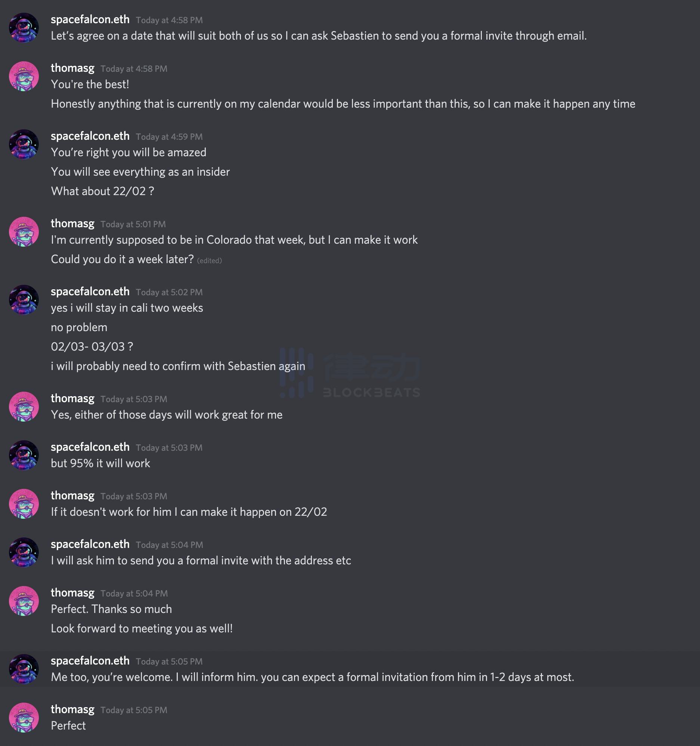The height and width of the screenshot is (746, 700).
Task: Click thomasg avatar next to "You're the best!"
Action: (24, 76)
